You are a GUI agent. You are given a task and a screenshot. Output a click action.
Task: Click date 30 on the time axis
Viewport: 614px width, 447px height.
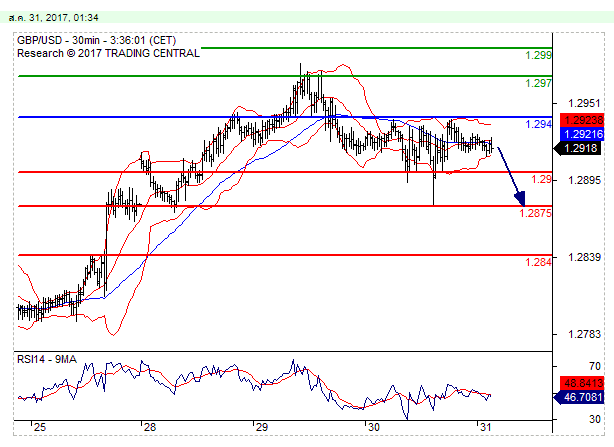pyautogui.click(x=372, y=427)
